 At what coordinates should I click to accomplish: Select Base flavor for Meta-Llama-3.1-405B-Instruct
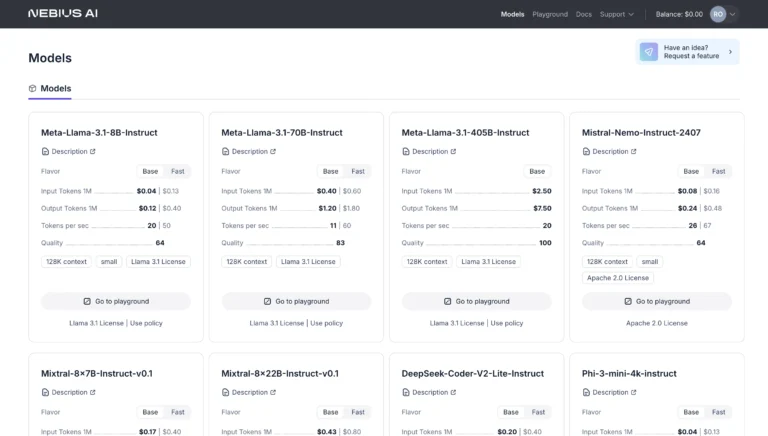[537, 171]
